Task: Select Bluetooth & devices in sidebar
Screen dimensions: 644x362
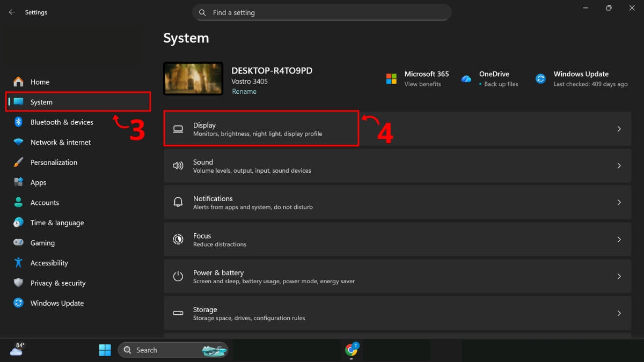Action: coord(62,122)
